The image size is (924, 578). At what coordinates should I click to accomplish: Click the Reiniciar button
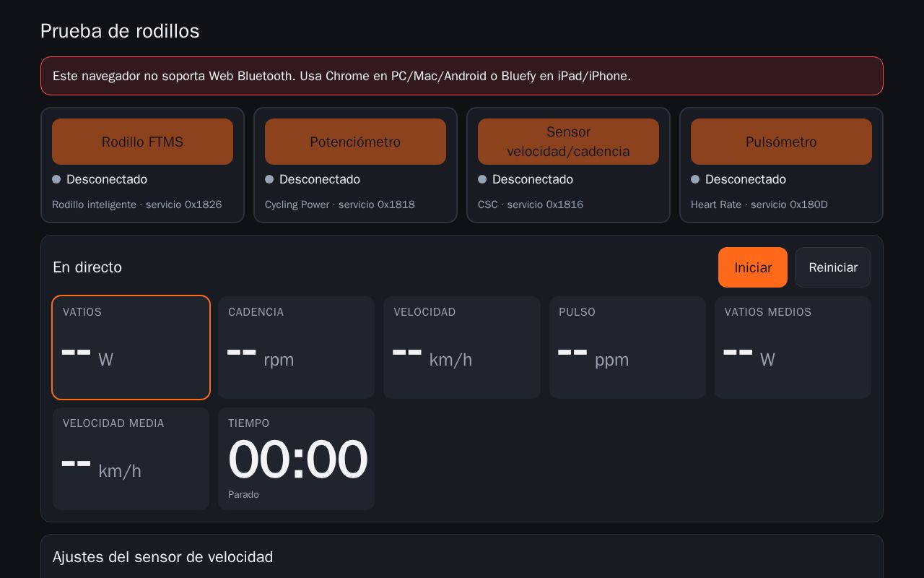point(833,267)
